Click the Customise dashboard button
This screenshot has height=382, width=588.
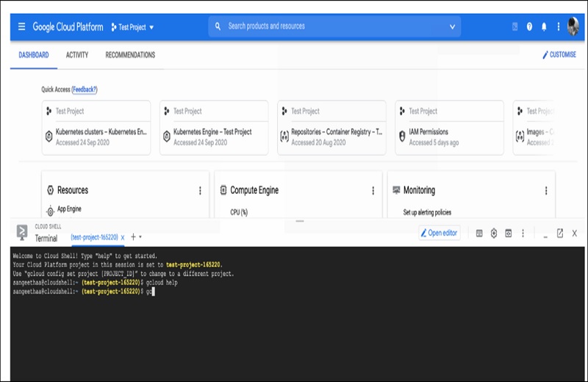(559, 55)
